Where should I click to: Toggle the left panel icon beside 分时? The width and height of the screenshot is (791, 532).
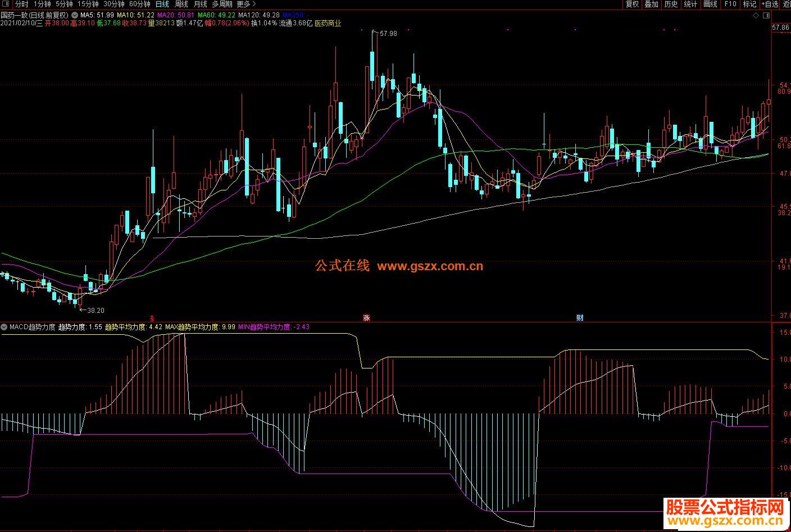pos(6,4)
